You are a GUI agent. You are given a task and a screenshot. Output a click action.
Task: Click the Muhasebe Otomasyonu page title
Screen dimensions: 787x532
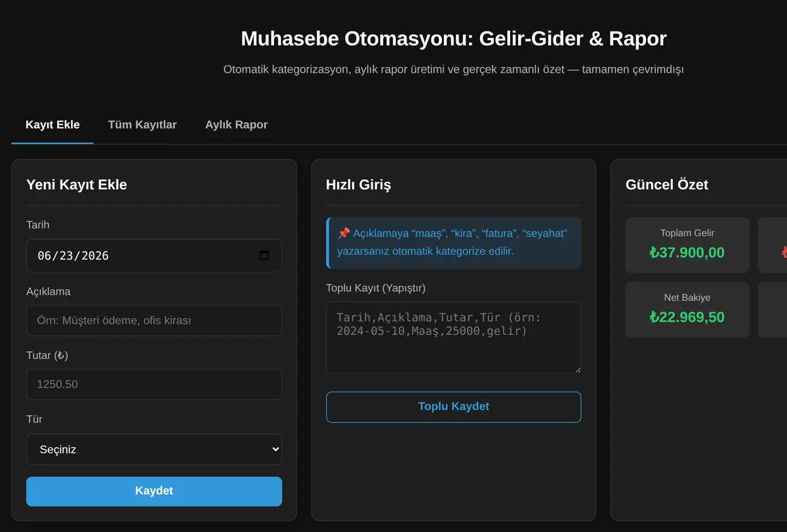pyautogui.click(x=453, y=38)
